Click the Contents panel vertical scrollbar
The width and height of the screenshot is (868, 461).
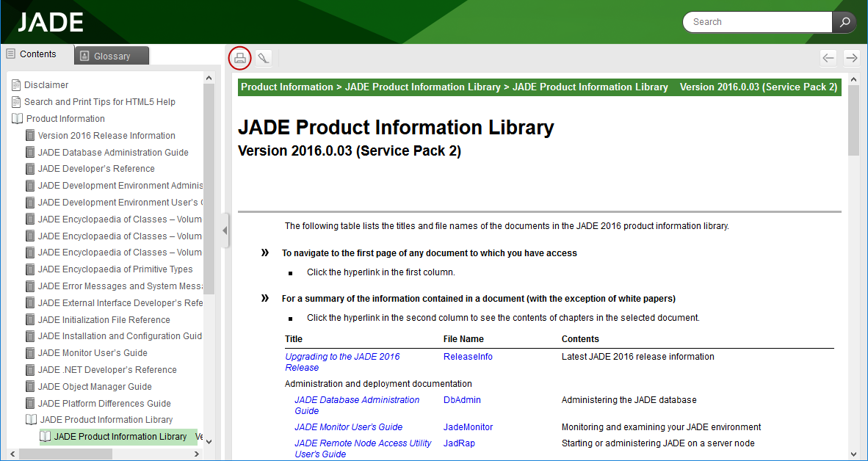click(x=209, y=191)
